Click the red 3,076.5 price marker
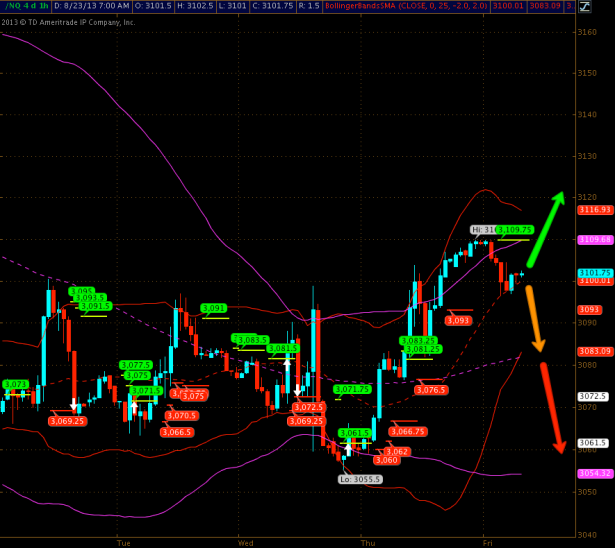The height and width of the screenshot is (548, 615). pos(431,390)
